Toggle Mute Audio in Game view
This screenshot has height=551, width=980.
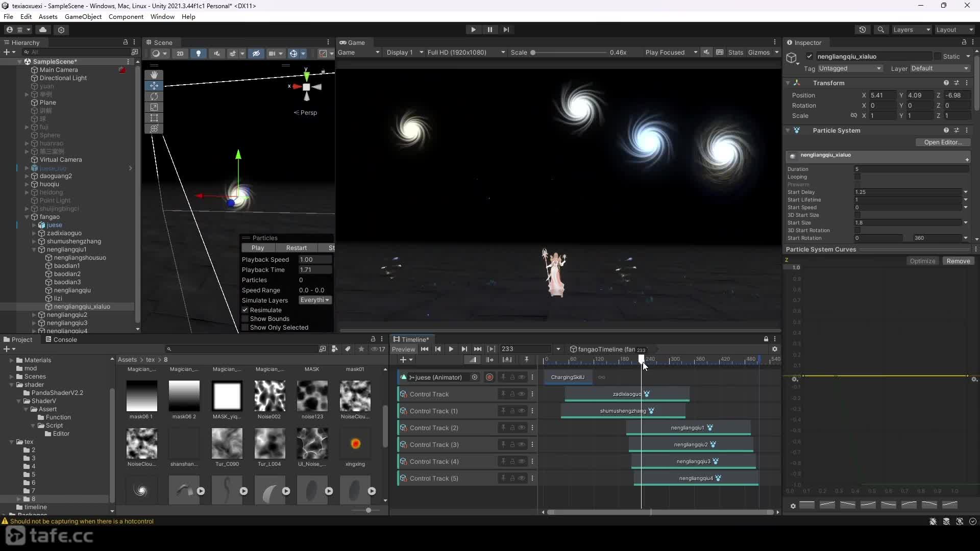[x=706, y=53]
